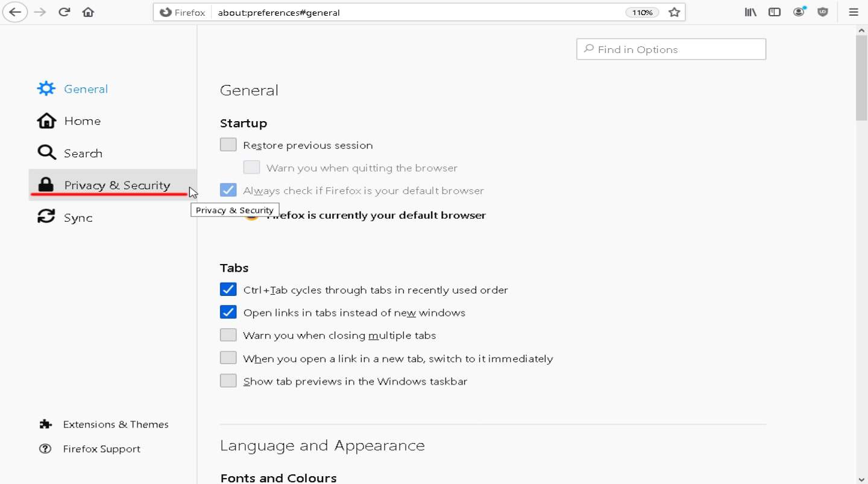
Task: Open Extensions & Themes link
Action: (x=116, y=424)
